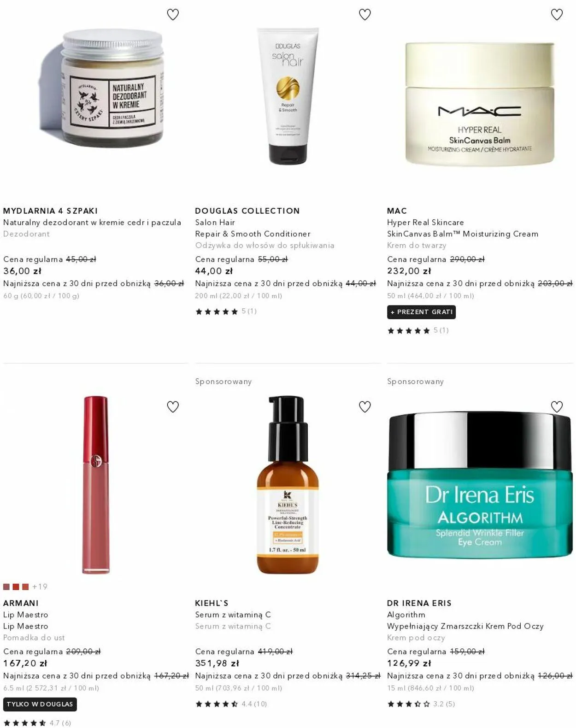The width and height of the screenshot is (576, 728).
Task: Select first Lip Maestro color swatch
Action: [6, 587]
